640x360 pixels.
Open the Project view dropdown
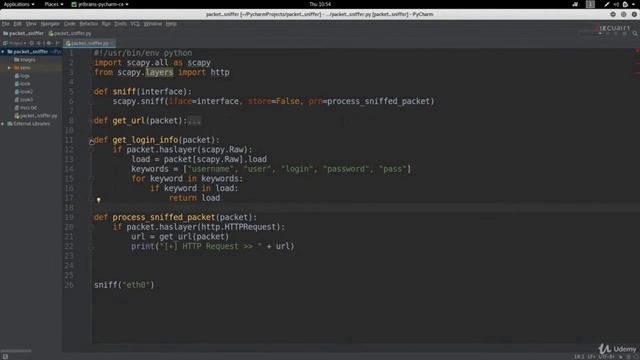pos(15,43)
